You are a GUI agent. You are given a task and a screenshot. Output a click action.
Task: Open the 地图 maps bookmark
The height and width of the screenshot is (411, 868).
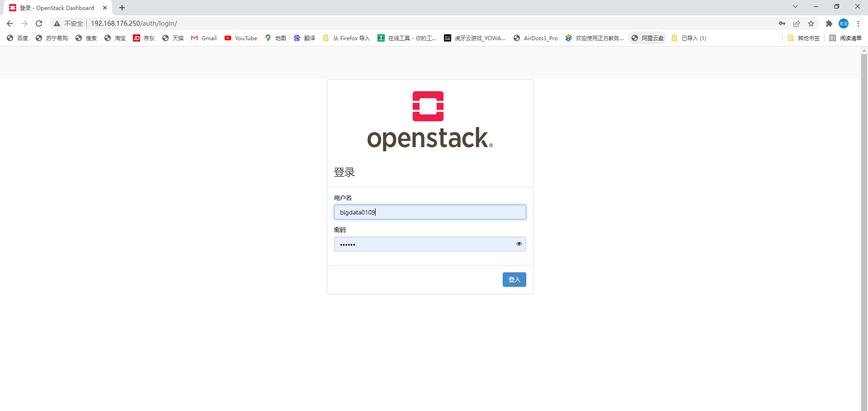coord(276,38)
